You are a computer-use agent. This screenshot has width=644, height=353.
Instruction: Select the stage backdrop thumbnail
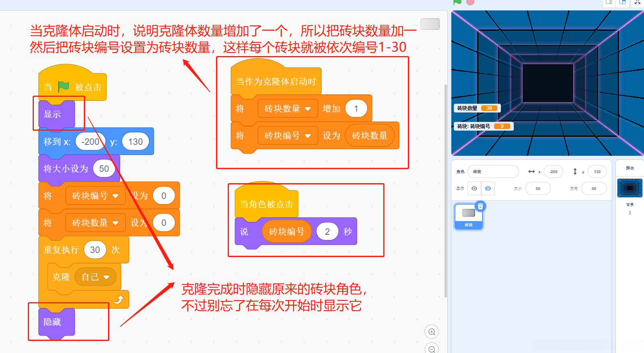pyautogui.click(x=630, y=188)
